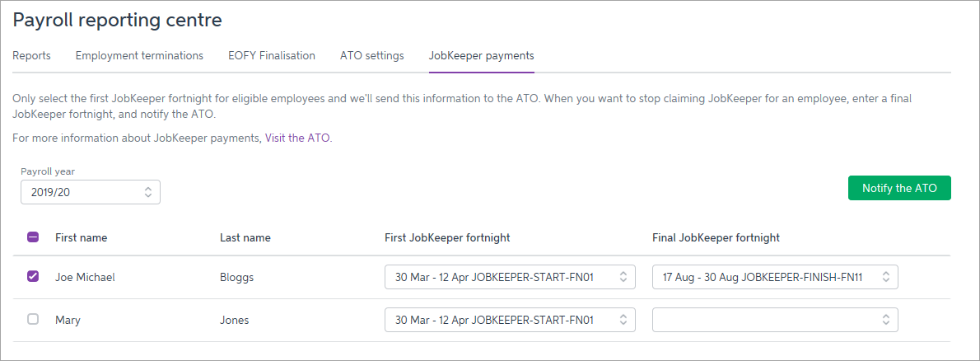Select the ATO settings tab

[371, 56]
